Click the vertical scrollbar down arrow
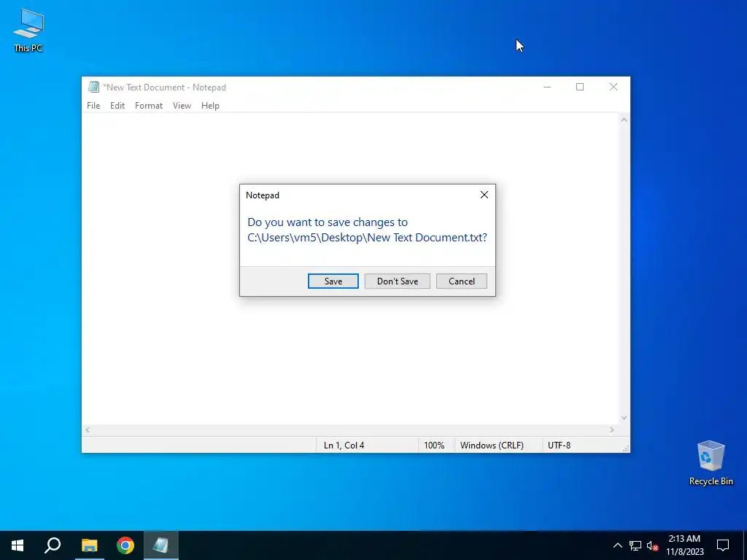 pos(624,418)
